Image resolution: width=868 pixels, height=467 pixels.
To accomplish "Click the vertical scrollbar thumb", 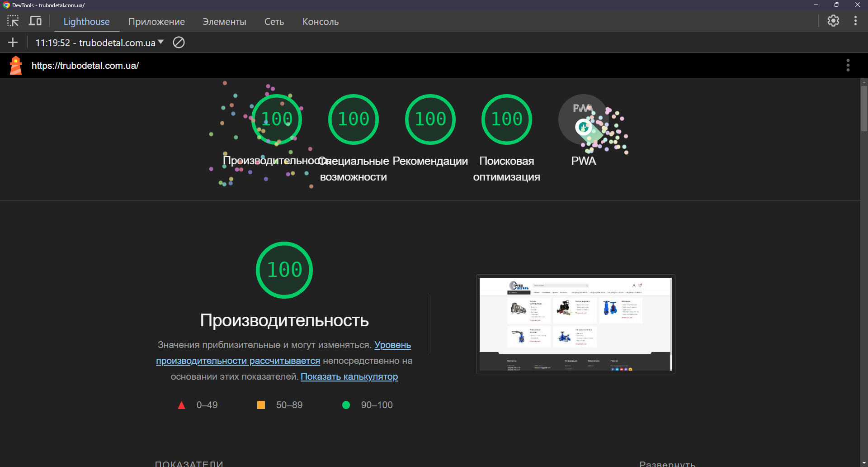I will [x=864, y=109].
